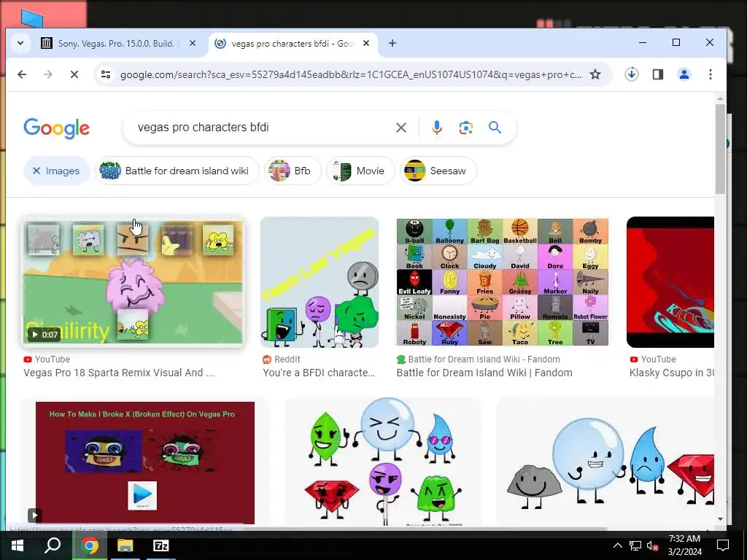Viewport: 747px width, 560px height.
Task: Open Battle for Dream Island Wiki Fandom link
Action: click(x=484, y=373)
